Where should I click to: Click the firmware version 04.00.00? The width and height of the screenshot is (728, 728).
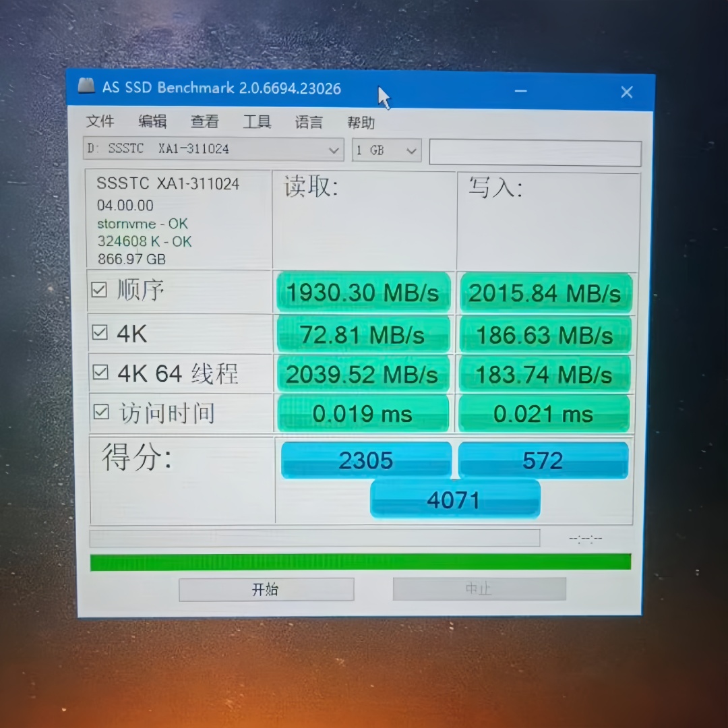(x=125, y=205)
